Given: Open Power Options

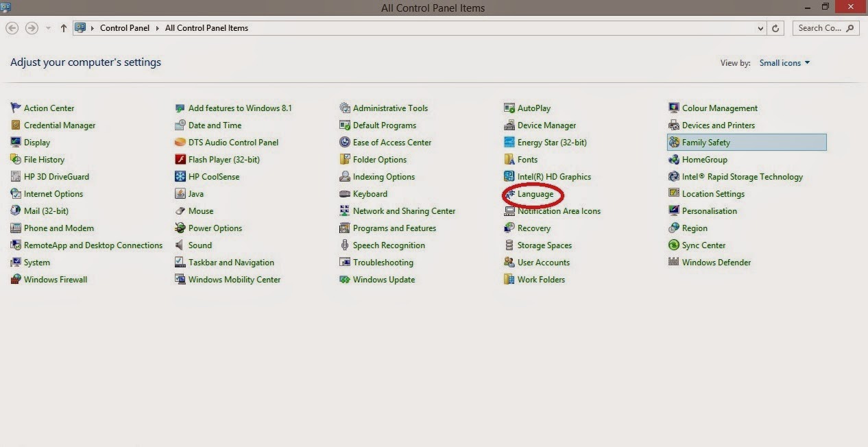Looking at the screenshot, I should (x=216, y=228).
